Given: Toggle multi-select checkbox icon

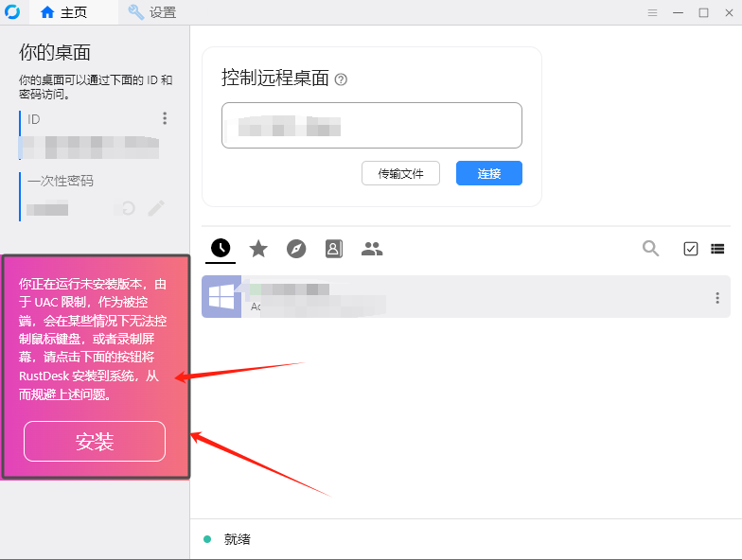Looking at the screenshot, I should pyautogui.click(x=691, y=249).
